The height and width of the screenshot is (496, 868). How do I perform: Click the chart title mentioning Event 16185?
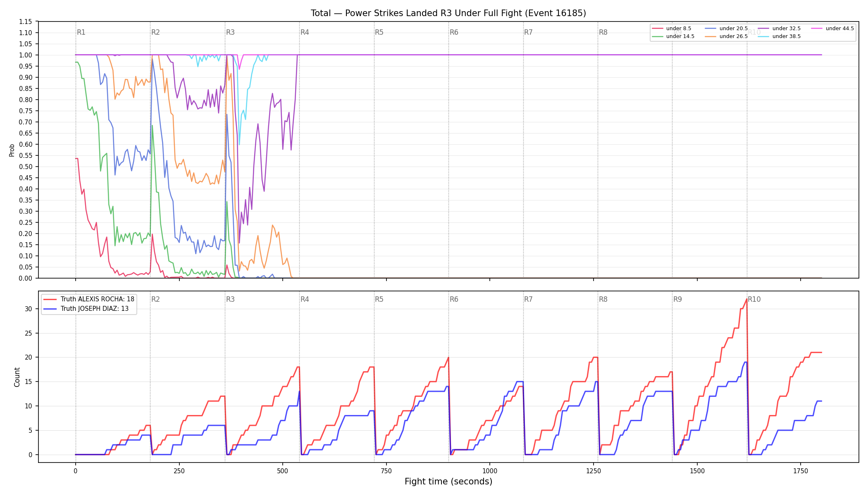[448, 13]
